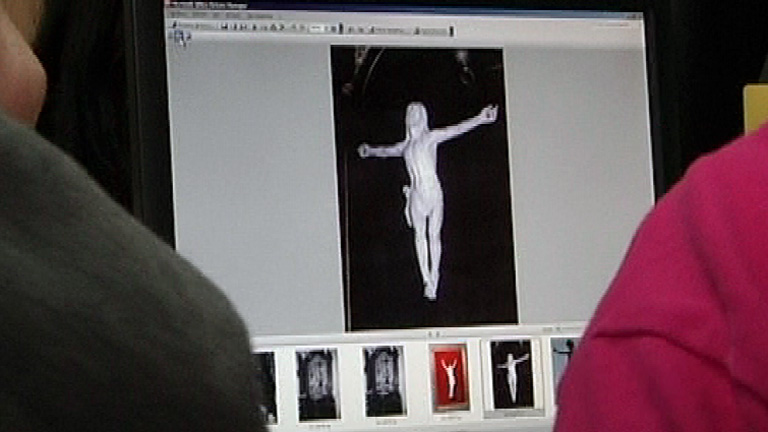This screenshot has height=432, width=768.
Task: Click the Auto Correct toolbar button
Action: (x=432, y=31)
